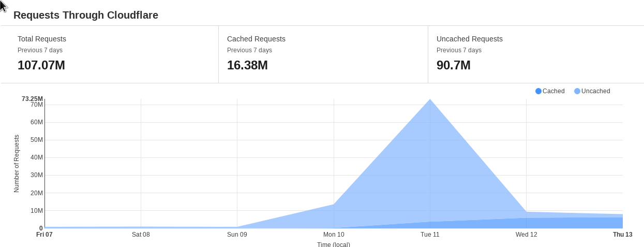This screenshot has height=247, width=644.
Task: Click the Thu 13 axis label
Action: click(x=623, y=235)
